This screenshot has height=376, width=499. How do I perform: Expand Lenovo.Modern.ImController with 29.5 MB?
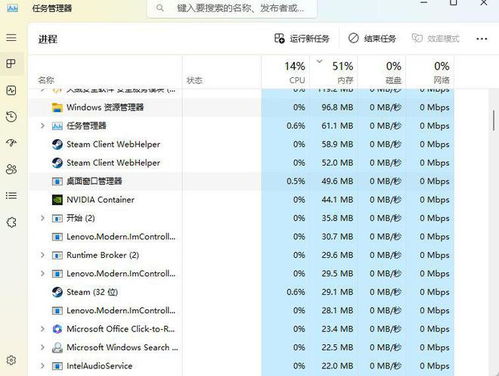[42, 273]
